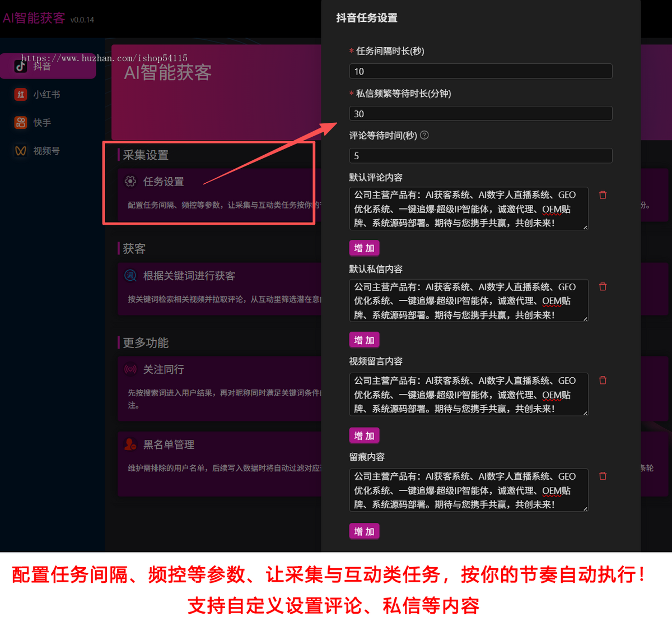Screen dimensions: 672x626
Task: Click the orange 快手 icon
Action: click(x=21, y=122)
